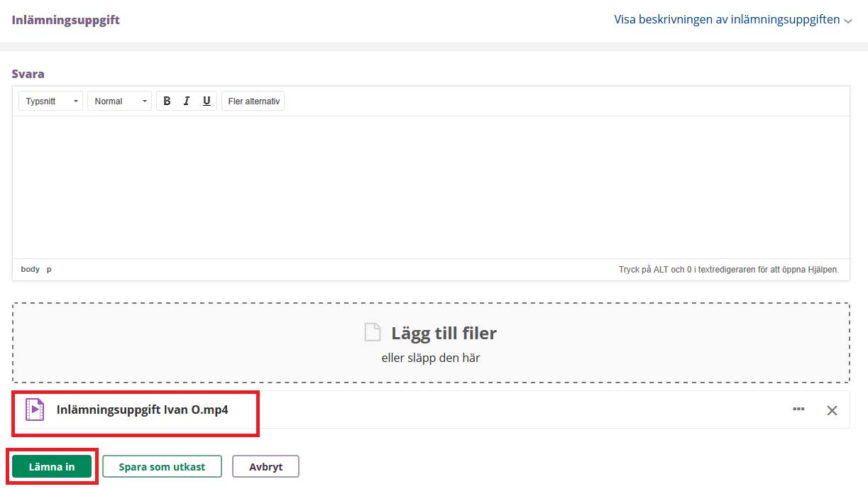The width and height of the screenshot is (868, 489).
Task: Toggle italic formatting in the editor
Action: pos(187,101)
